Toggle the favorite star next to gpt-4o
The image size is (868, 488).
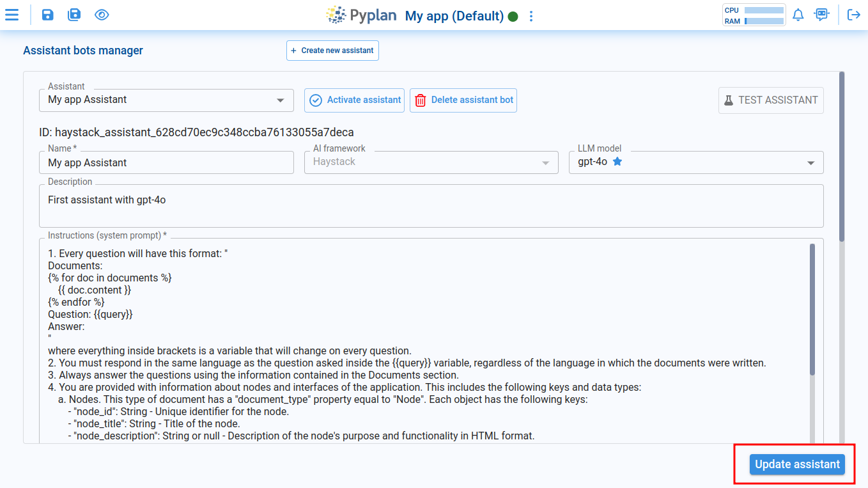(x=617, y=161)
